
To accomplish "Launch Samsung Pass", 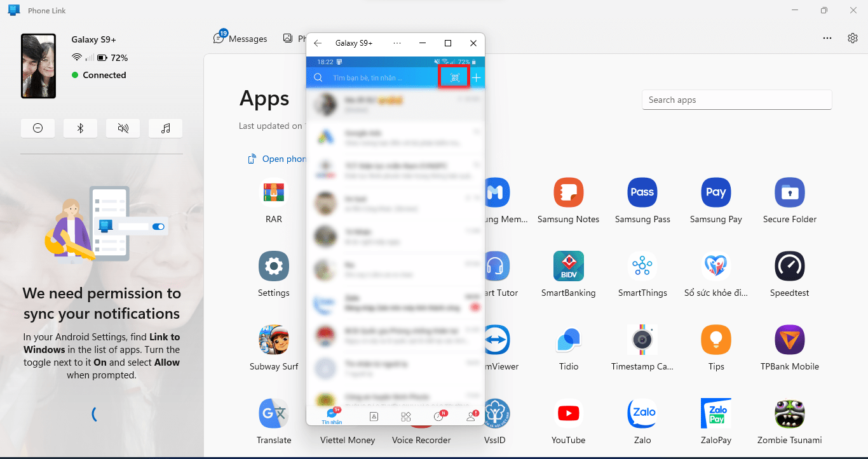I will [x=642, y=192].
